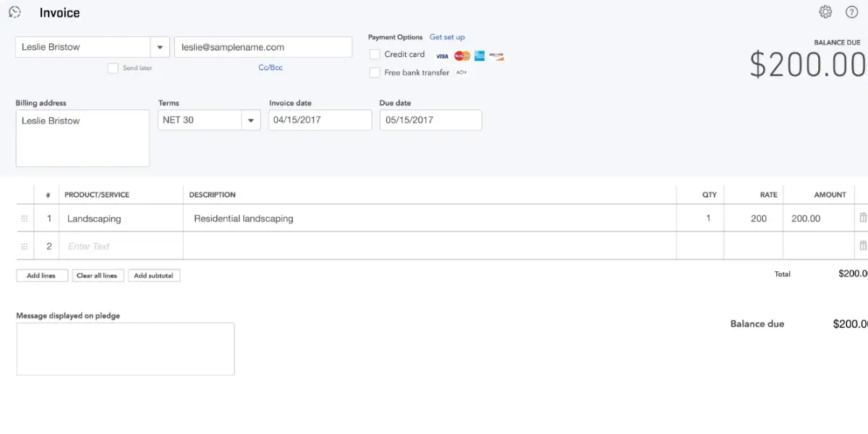Click the quantity cell showing 1
The height and width of the screenshot is (434, 868).
700,218
